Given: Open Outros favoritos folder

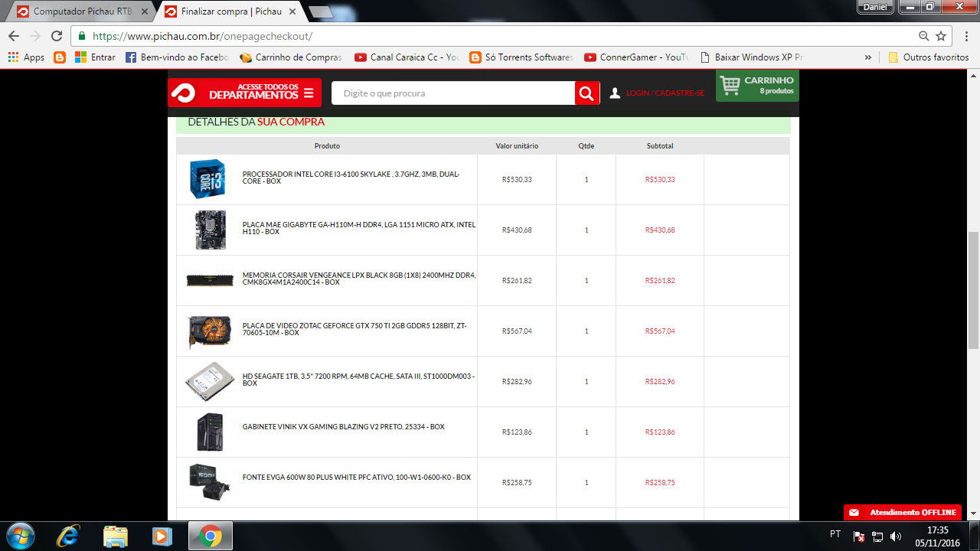Looking at the screenshot, I should tap(929, 57).
